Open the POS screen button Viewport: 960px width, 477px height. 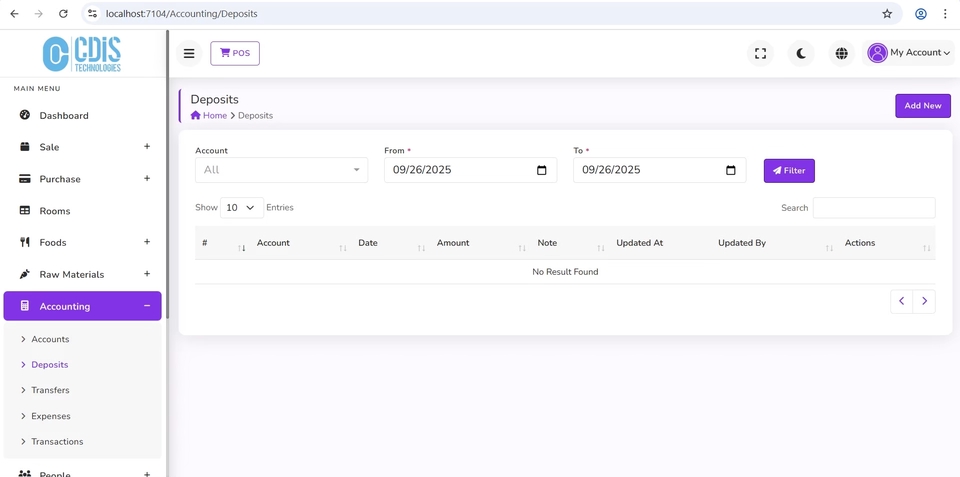point(235,53)
